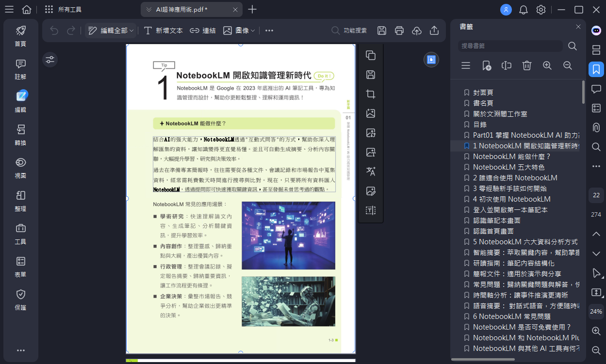This screenshot has width=606, height=364.
Task: Open the 工具 toolbox in sidebar
Action: [x=20, y=234]
